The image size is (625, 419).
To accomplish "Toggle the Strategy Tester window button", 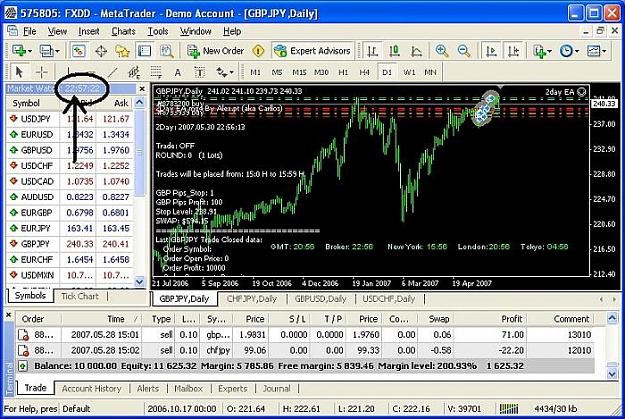I will pyautogui.click(x=166, y=51).
